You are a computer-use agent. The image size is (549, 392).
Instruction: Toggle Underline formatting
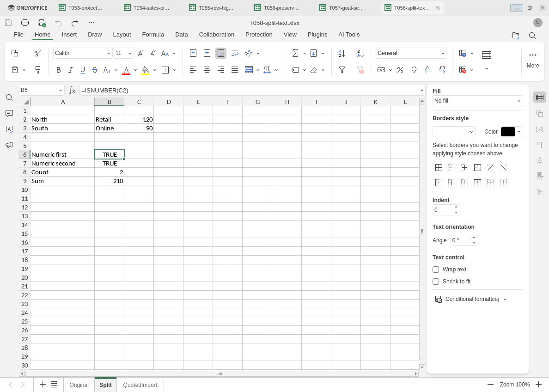[83, 70]
